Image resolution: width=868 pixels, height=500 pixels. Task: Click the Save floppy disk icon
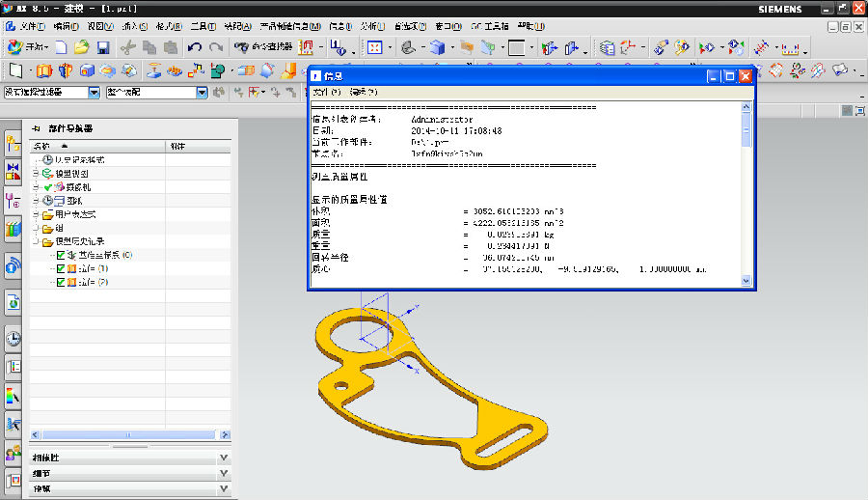[x=103, y=46]
